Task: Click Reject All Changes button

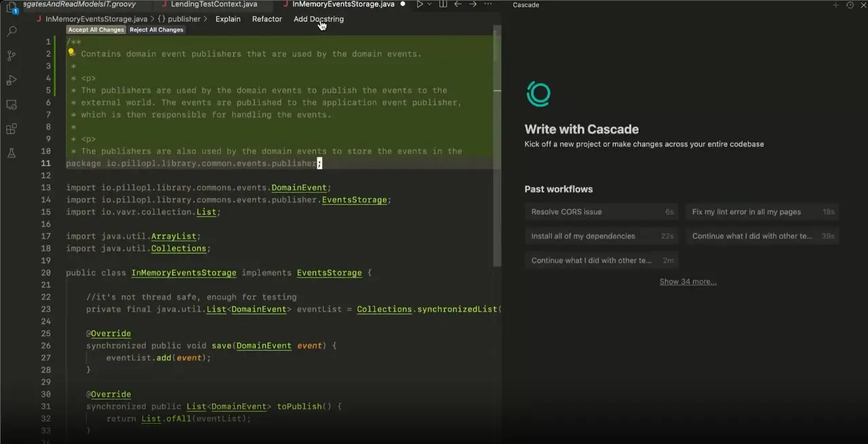Action: click(157, 30)
